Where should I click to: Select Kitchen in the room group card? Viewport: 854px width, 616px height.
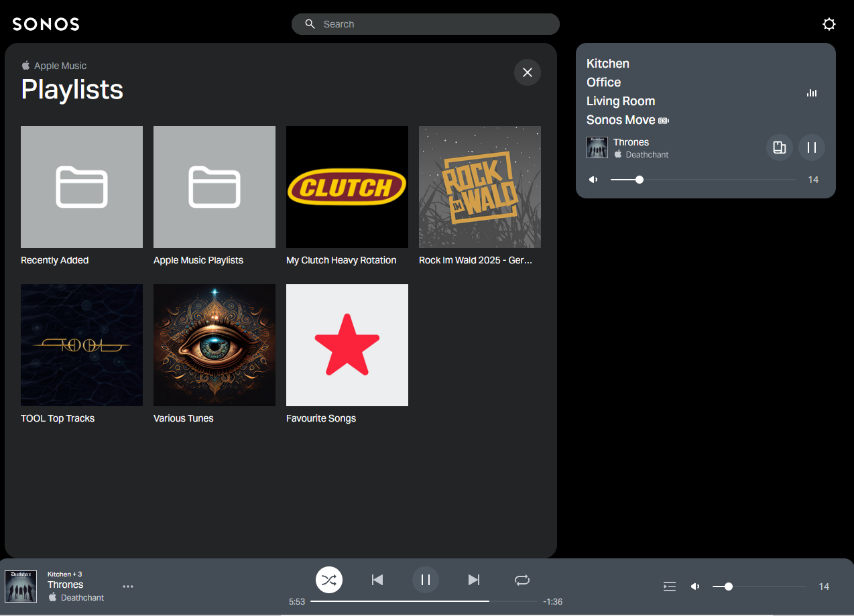coord(608,64)
